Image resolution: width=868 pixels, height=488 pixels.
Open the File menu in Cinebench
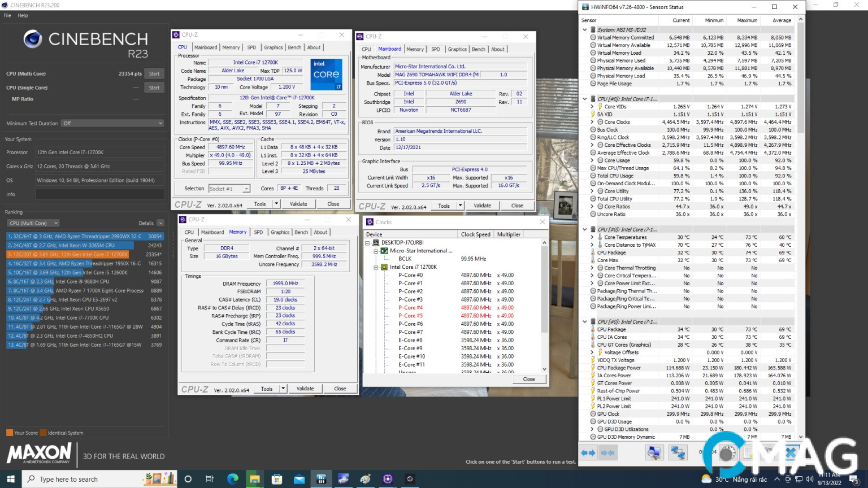coord(7,15)
